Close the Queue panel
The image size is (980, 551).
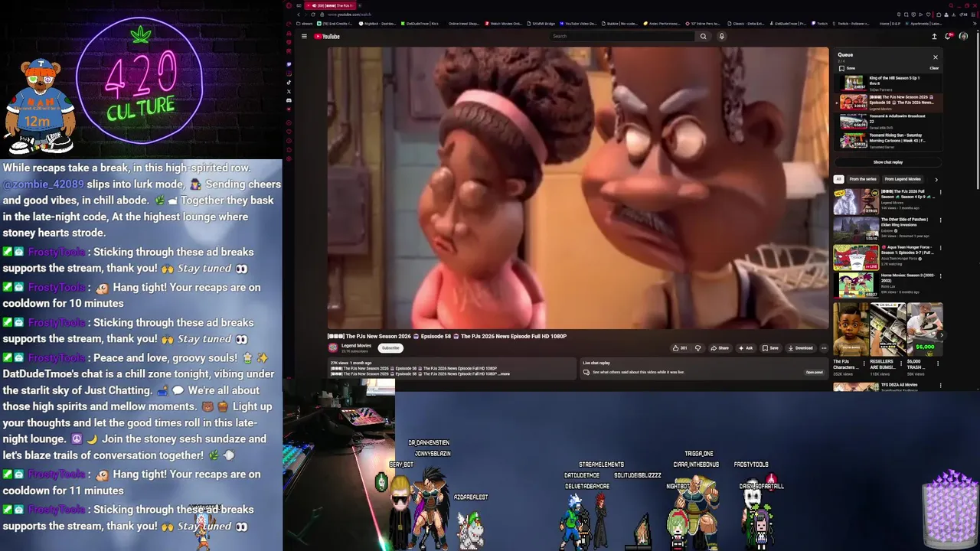pos(935,57)
